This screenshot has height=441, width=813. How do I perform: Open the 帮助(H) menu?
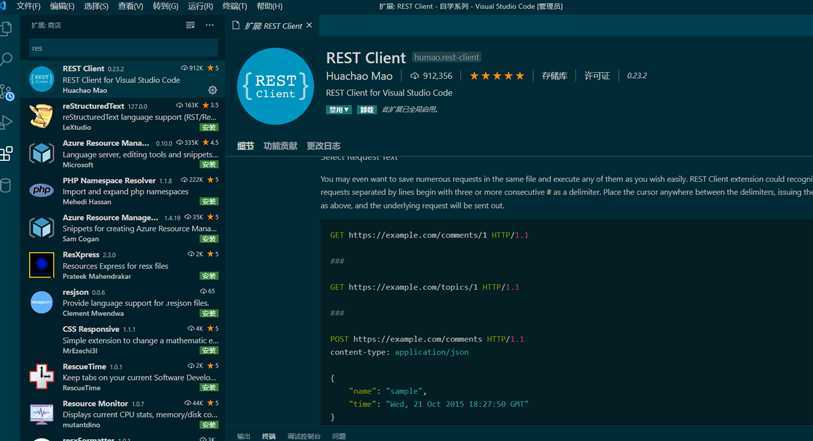click(x=270, y=6)
